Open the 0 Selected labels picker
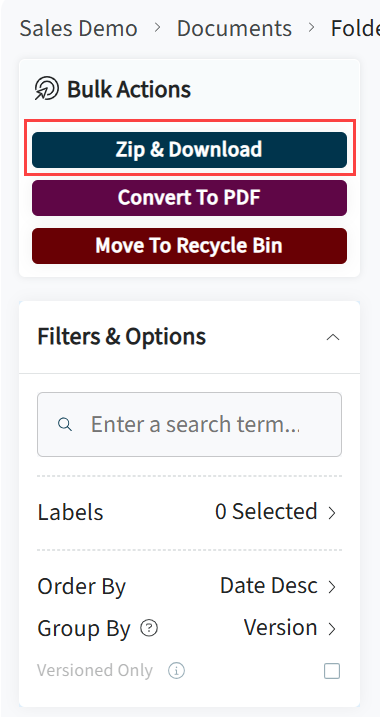 (x=266, y=512)
